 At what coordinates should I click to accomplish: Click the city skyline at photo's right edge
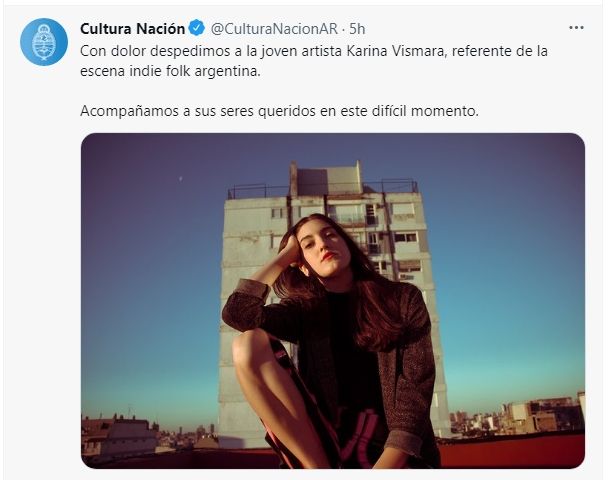tap(517, 417)
